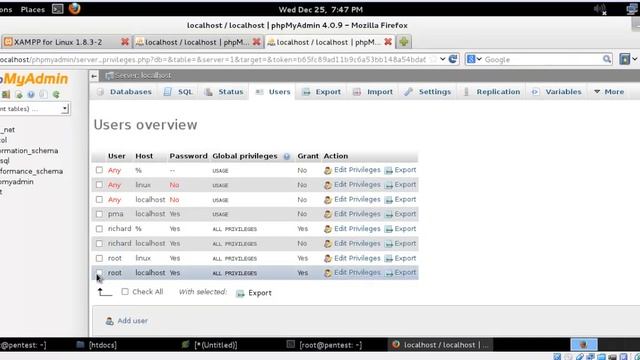This screenshot has height=360, width=640.
Task: Export the root linux user row
Action: click(x=400, y=258)
